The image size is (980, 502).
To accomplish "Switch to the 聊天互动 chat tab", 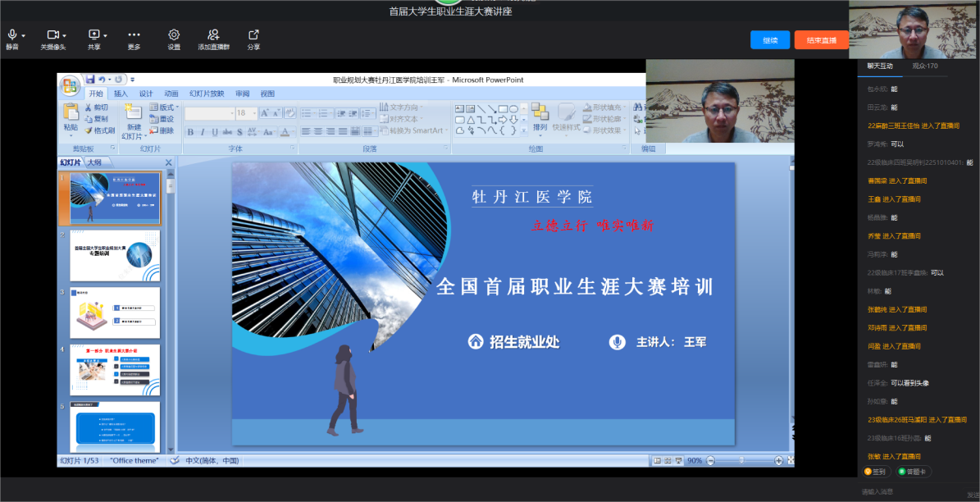I will [879, 66].
